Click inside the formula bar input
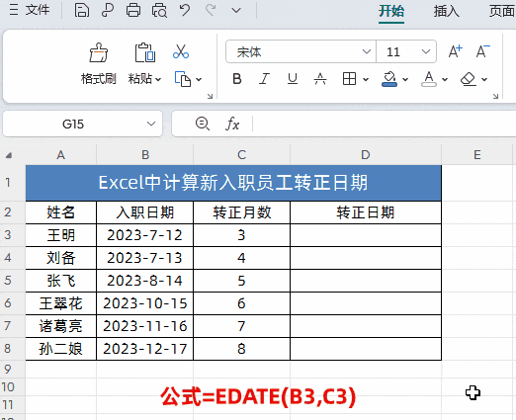The height and width of the screenshot is (420, 516). click(384, 124)
